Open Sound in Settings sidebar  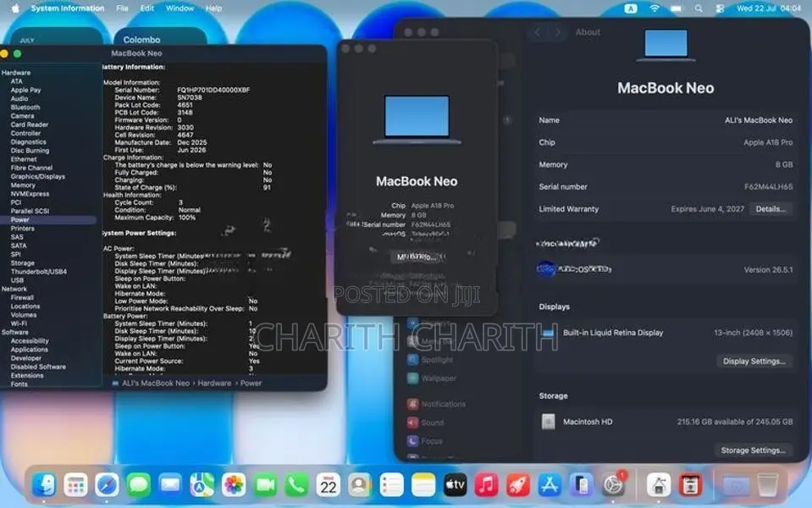(426, 422)
